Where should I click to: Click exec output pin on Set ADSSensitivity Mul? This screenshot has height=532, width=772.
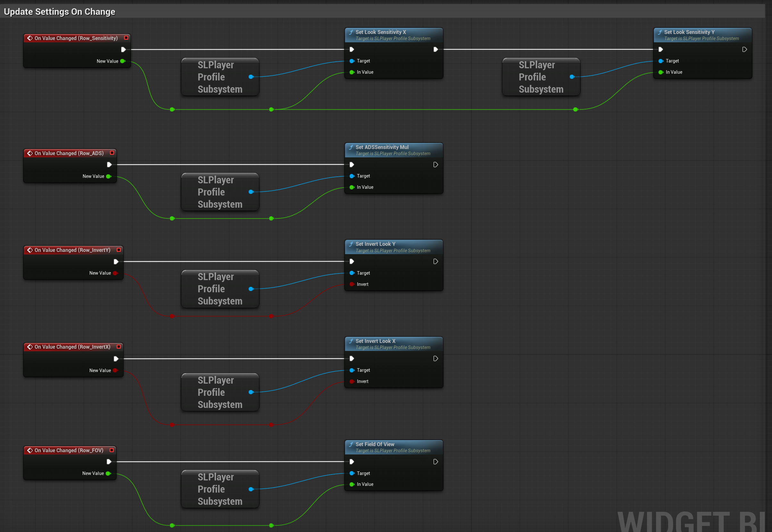click(435, 165)
